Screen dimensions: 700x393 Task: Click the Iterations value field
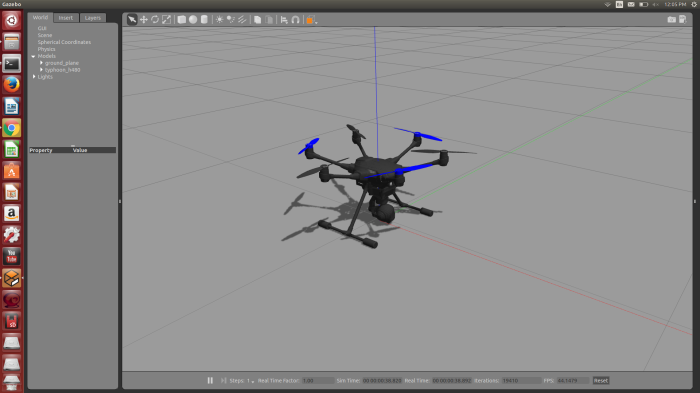521,380
